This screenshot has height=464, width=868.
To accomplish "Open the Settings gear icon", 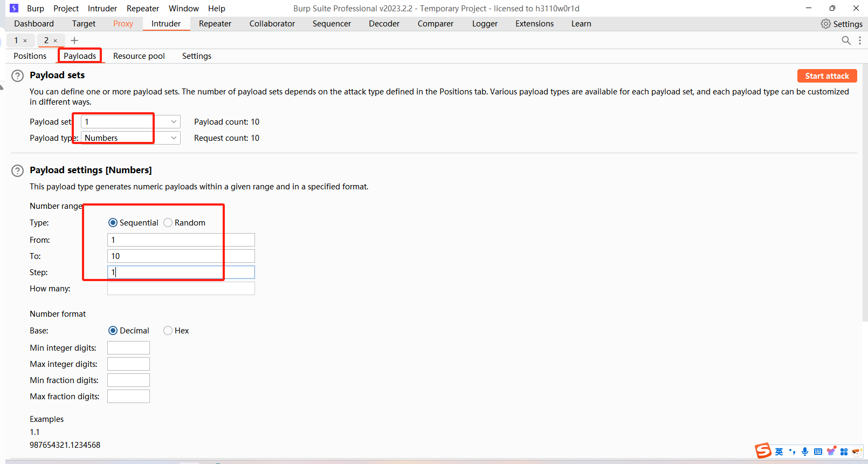I will (x=825, y=24).
